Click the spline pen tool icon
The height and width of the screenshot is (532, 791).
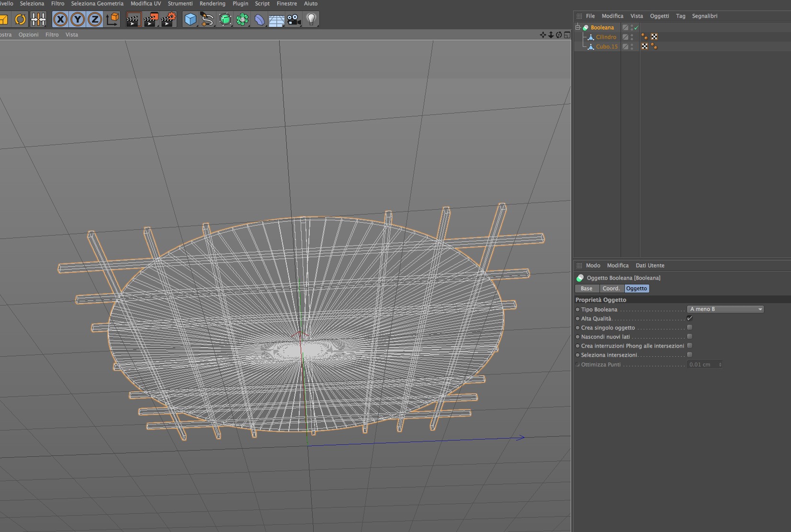tap(207, 20)
